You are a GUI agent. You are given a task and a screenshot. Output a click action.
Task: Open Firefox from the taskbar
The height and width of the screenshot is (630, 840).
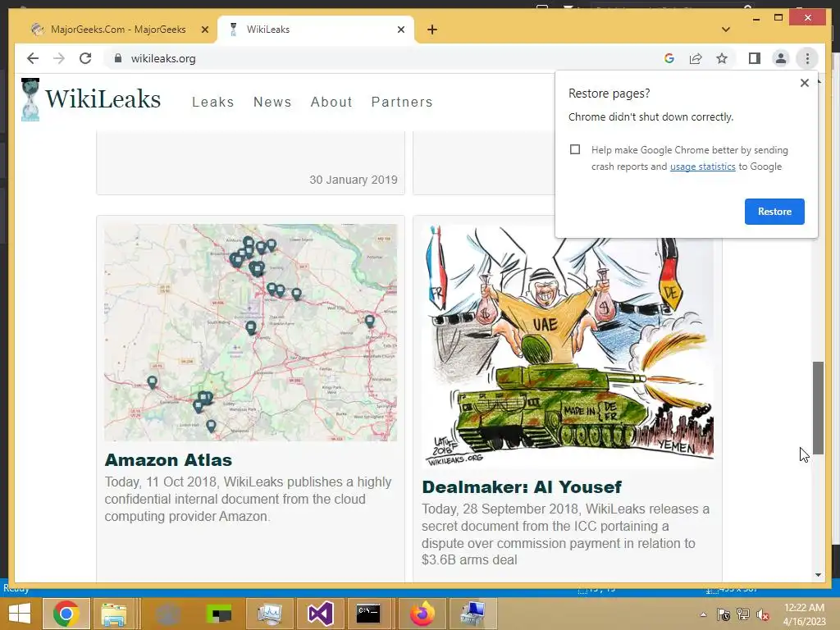click(x=422, y=614)
